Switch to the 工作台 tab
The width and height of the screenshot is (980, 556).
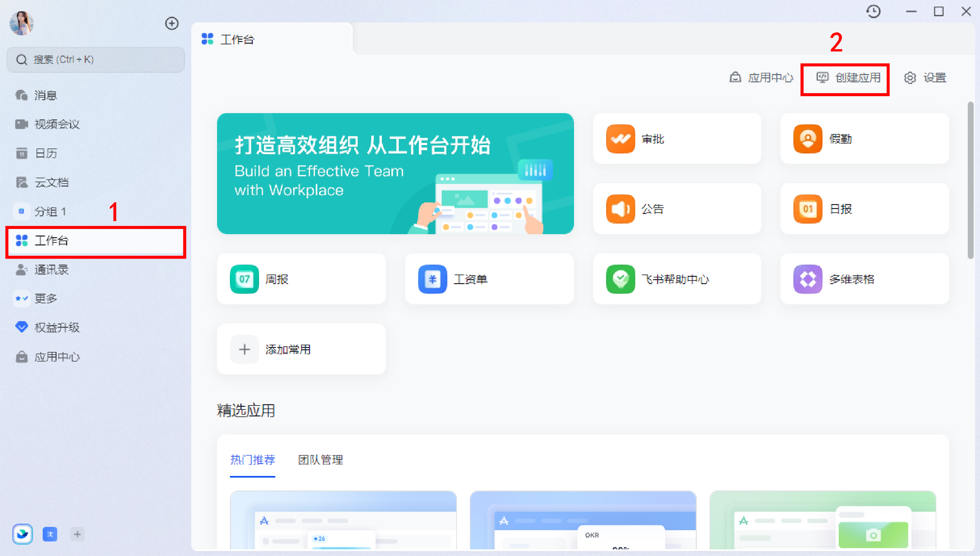238,39
